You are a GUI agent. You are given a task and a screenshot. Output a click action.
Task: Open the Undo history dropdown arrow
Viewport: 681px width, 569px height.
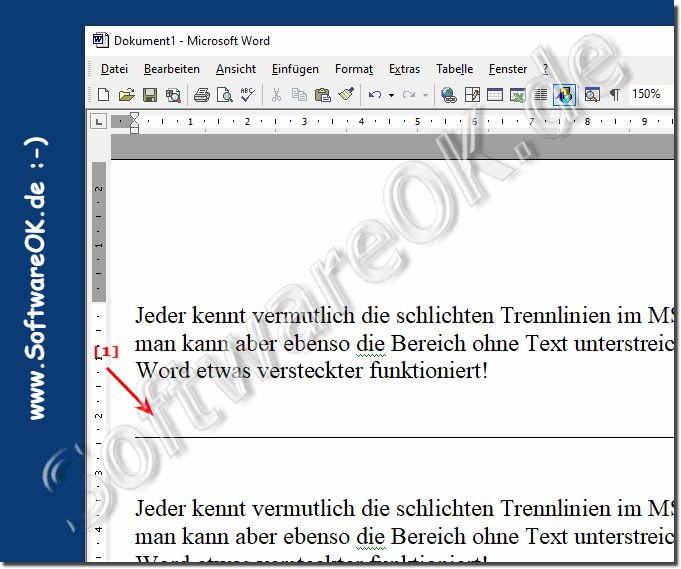[x=391, y=95]
